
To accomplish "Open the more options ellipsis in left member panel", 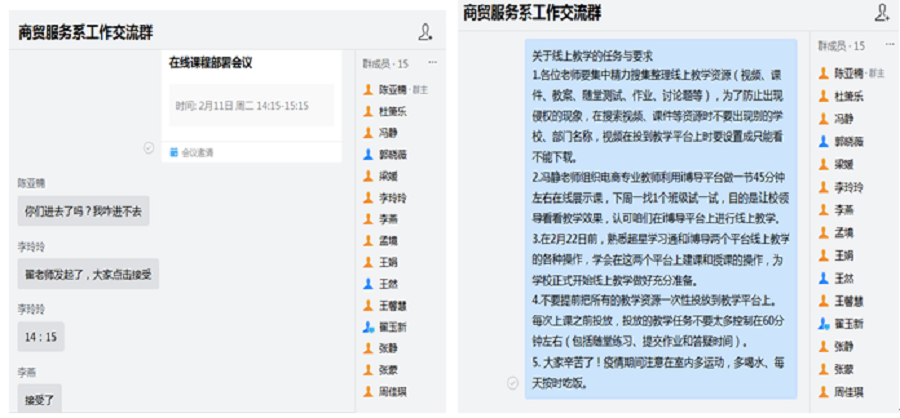I will 433,63.
